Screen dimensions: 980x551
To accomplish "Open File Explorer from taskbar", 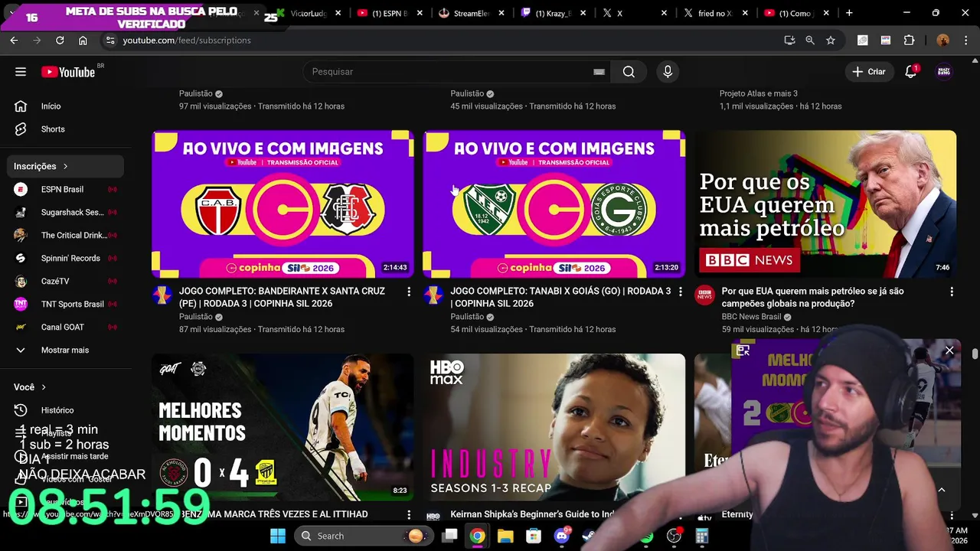I will pos(505,536).
